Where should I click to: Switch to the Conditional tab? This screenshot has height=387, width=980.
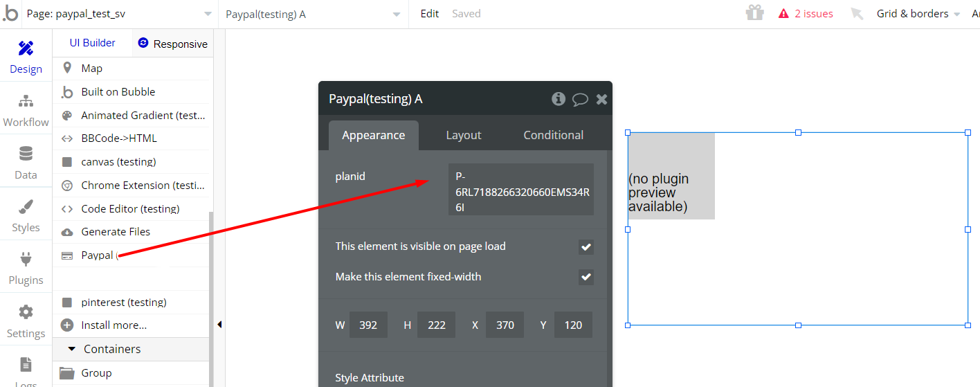[553, 135]
